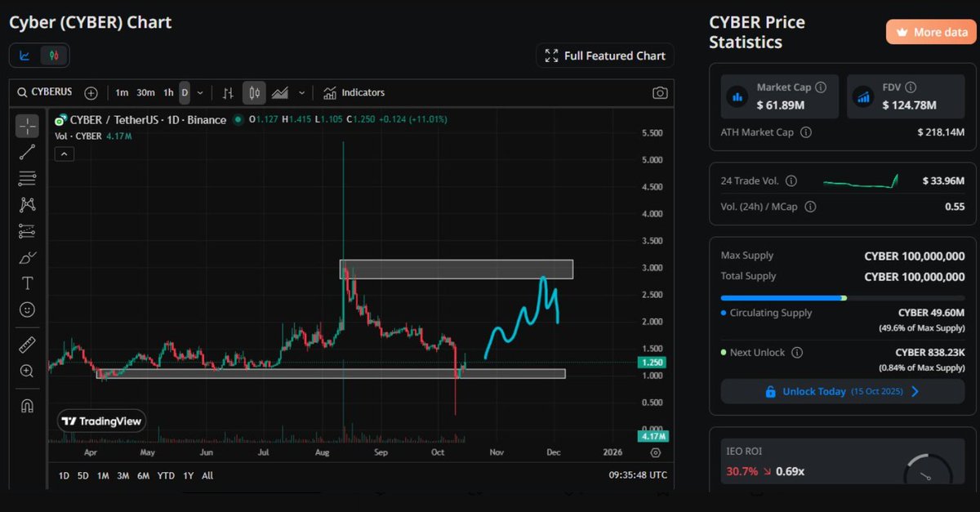This screenshot has height=512, width=980.
Task: Take a chart snapshot with camera icon
Action: (660, 93)
